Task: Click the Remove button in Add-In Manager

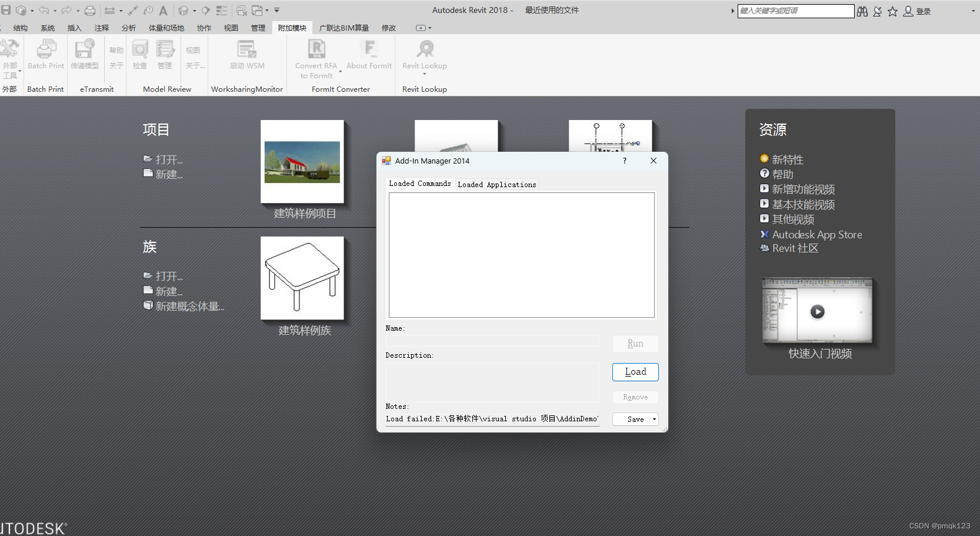Action: [635, 398]
